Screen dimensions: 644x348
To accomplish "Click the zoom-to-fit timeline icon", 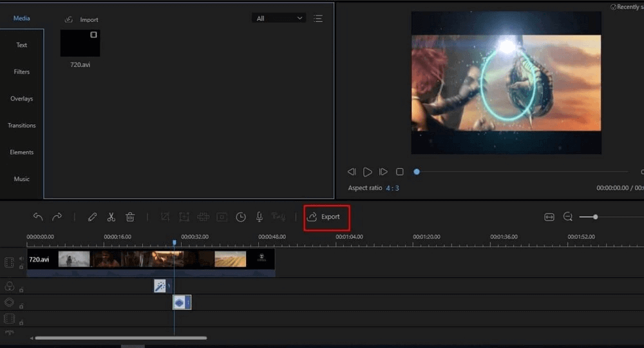I will (x=549, y=217).
